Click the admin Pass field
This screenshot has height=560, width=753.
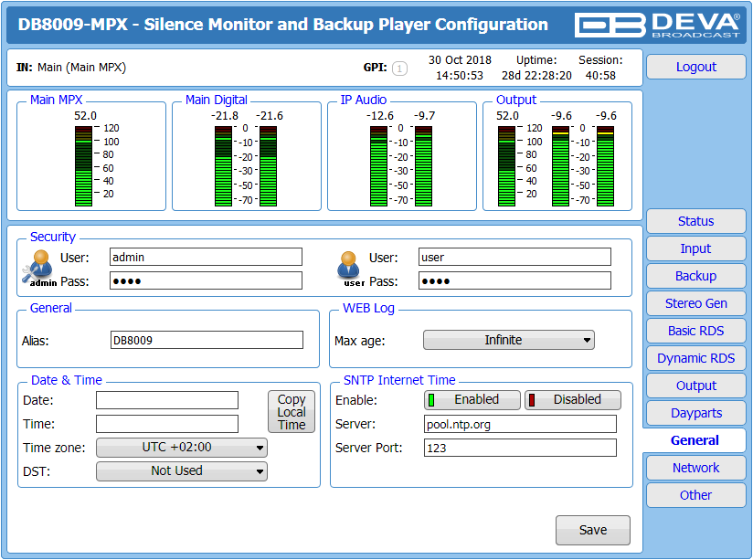pyautogui.click(x=206, y=280)
